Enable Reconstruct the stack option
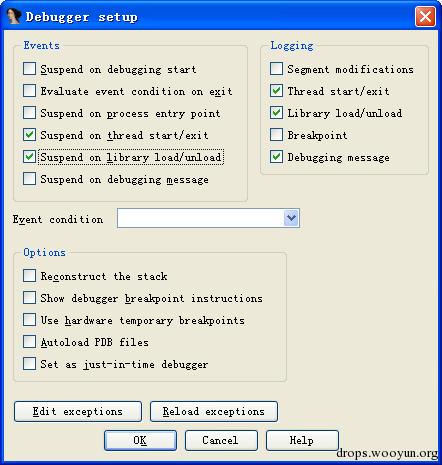Viewport: 442px width, 465px height. point(30,276)
